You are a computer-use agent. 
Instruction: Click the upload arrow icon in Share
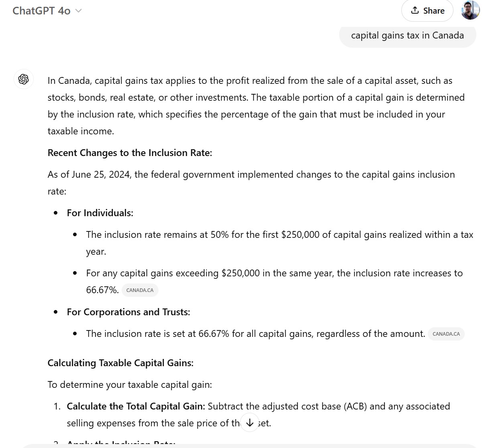[415, 10]
